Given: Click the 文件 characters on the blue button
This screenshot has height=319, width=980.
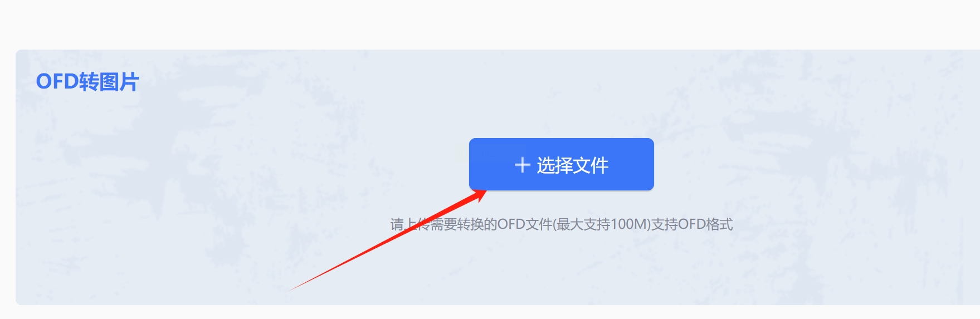Looking at the screenshot, I should point(591,165).
